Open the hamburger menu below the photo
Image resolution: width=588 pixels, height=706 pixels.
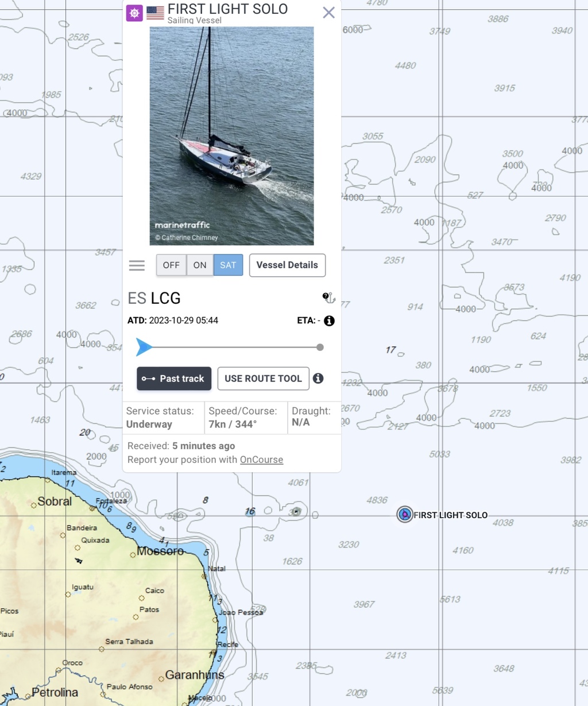coord(137,265)
